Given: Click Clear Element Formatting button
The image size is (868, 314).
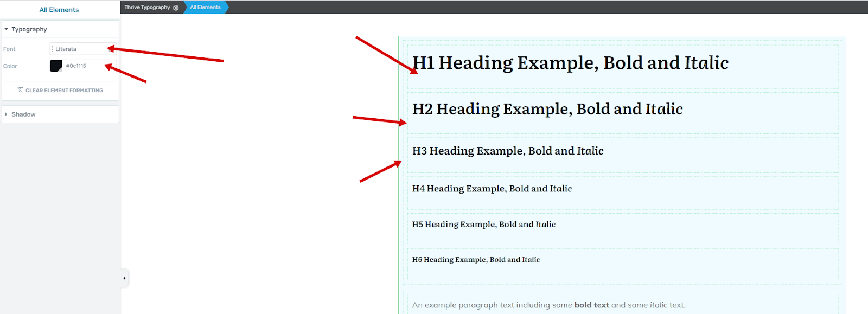Looking at the screenshot, I should [x=60, y=91].
